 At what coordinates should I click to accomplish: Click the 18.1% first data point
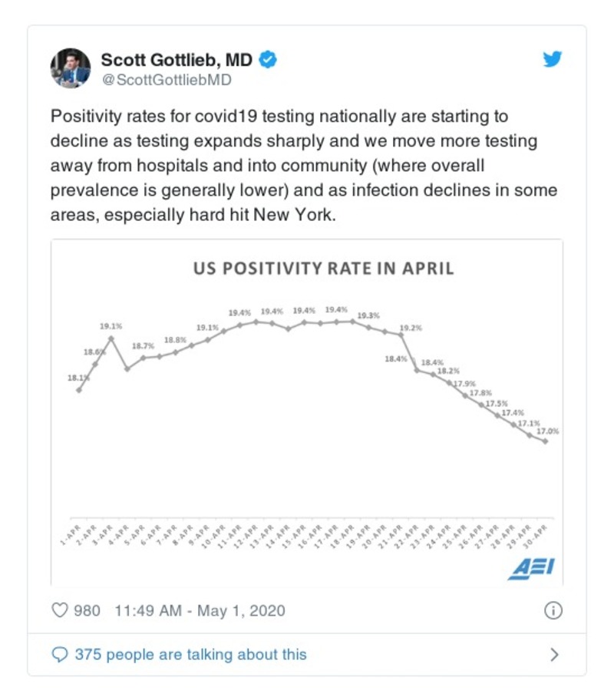click(x=79, y=390)
